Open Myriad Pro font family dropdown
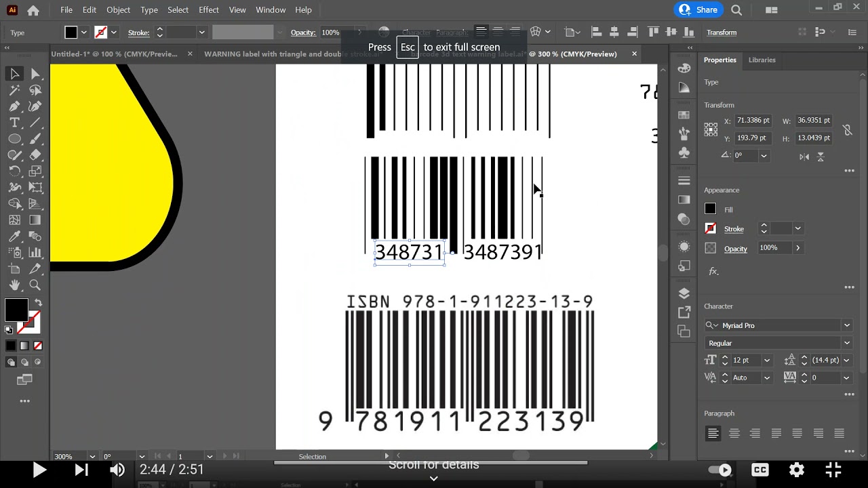 (x=846, y=325)
